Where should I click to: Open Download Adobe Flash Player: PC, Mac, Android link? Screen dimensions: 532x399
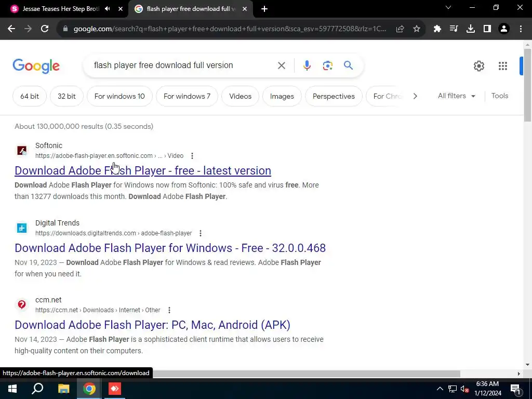[152, 325]
